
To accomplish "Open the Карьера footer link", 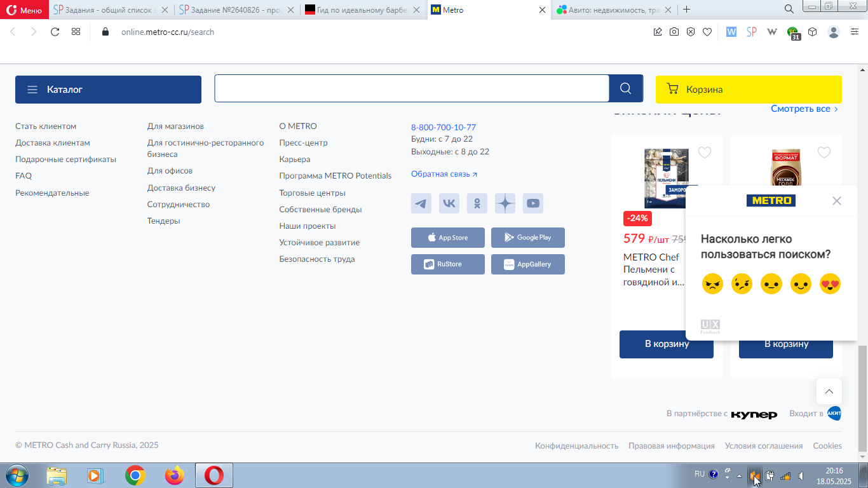I will tap(295, 159).
